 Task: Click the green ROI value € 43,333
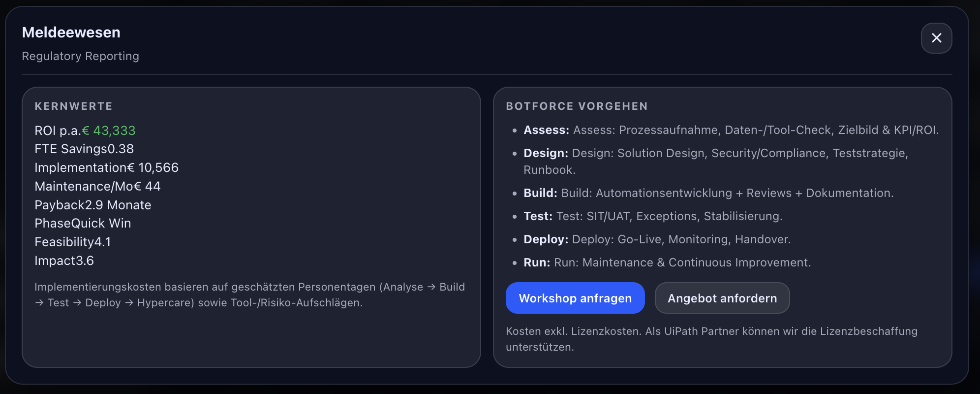coord(114,131)
